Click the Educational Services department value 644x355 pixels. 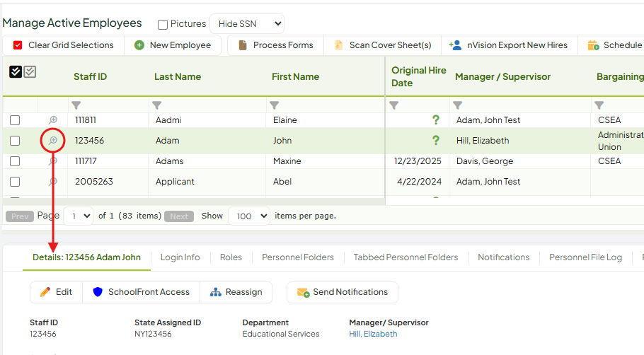pyautogui.click(x=281, y=334)
